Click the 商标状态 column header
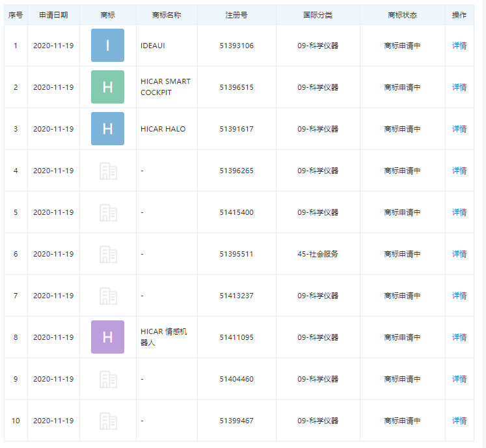 tap(402, 15)
